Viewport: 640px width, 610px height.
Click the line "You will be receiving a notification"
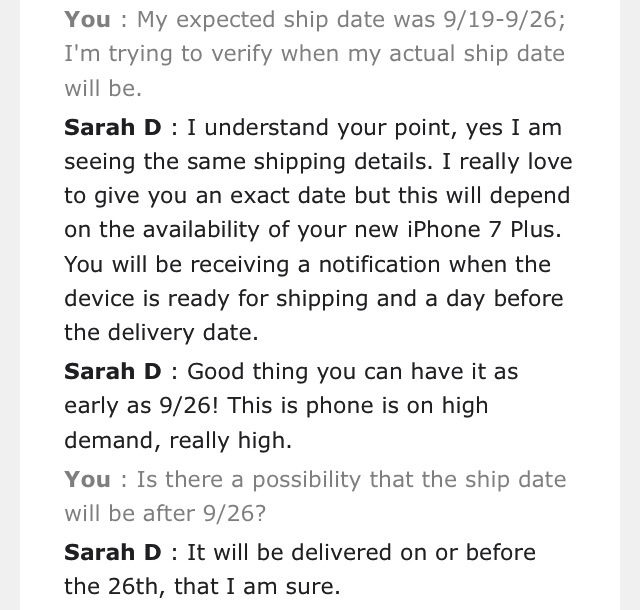[x=252, y=264]
